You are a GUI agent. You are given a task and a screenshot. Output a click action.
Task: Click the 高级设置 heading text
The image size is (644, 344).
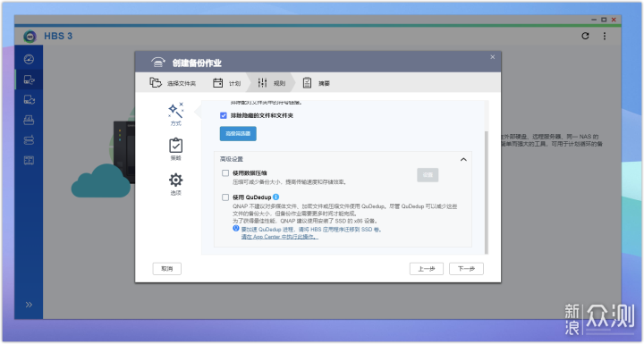point(232,159)
